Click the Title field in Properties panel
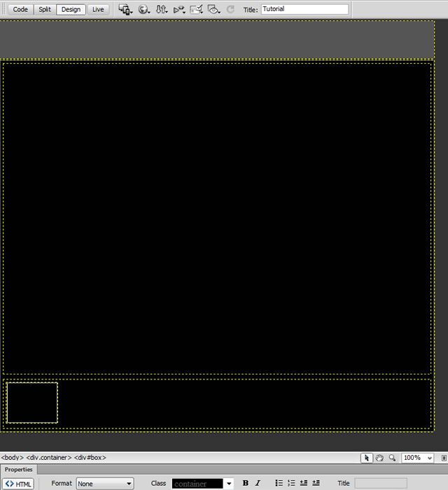The height and width of the screenshot is (490, 448). 381,483
